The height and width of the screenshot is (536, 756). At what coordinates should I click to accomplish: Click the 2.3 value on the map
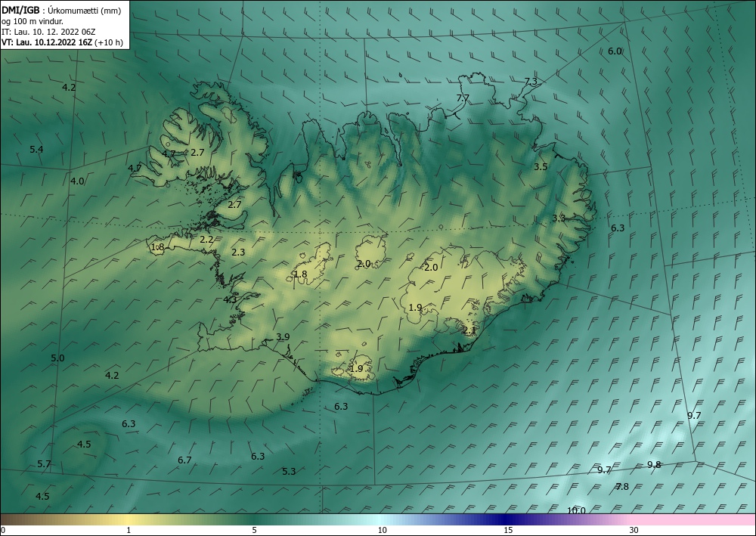click(238, 252)
